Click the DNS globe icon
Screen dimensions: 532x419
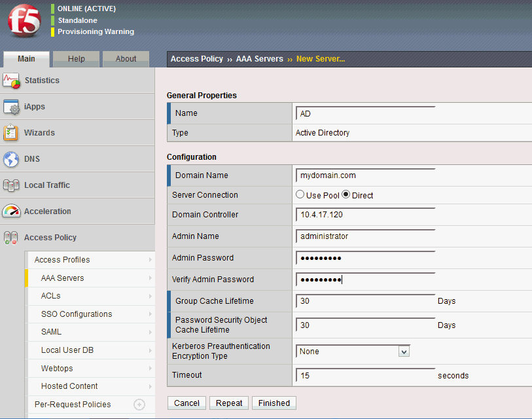click(x=12, y=159)
